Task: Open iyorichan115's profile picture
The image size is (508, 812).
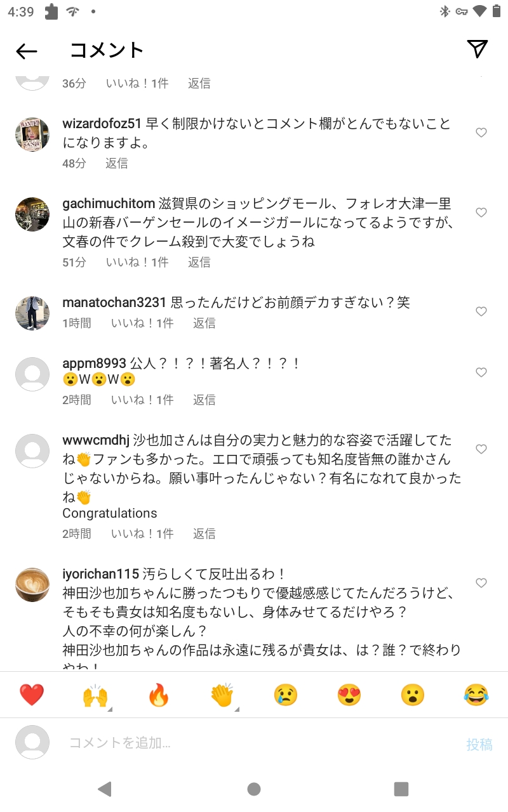Action: click(32, 585)
